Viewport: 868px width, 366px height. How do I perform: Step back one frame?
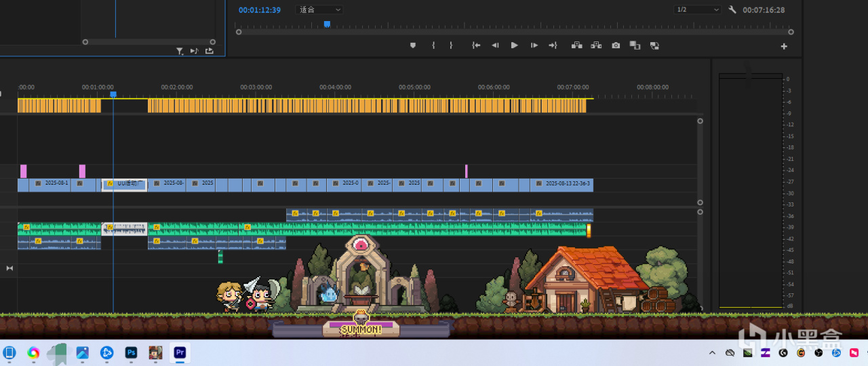coord(495,45)
